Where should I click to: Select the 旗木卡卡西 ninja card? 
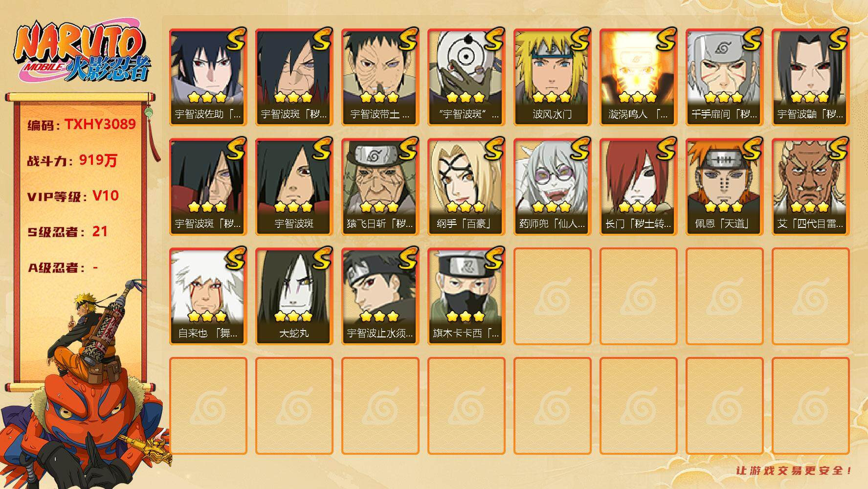tap(466, 296)
